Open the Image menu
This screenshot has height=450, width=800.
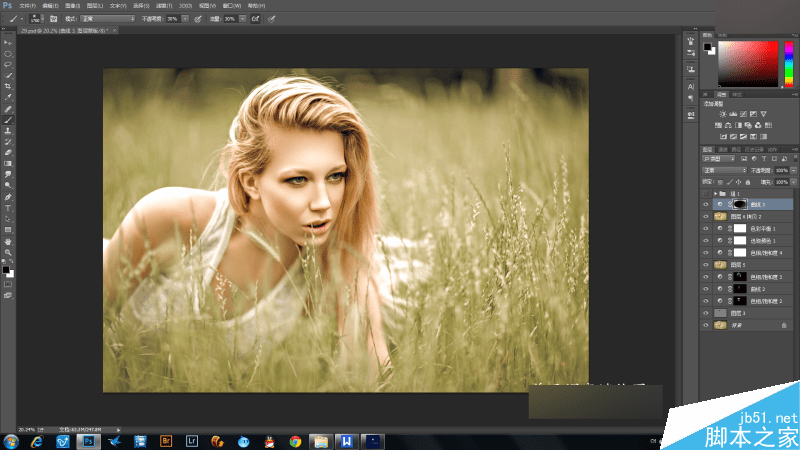point(73,5)
